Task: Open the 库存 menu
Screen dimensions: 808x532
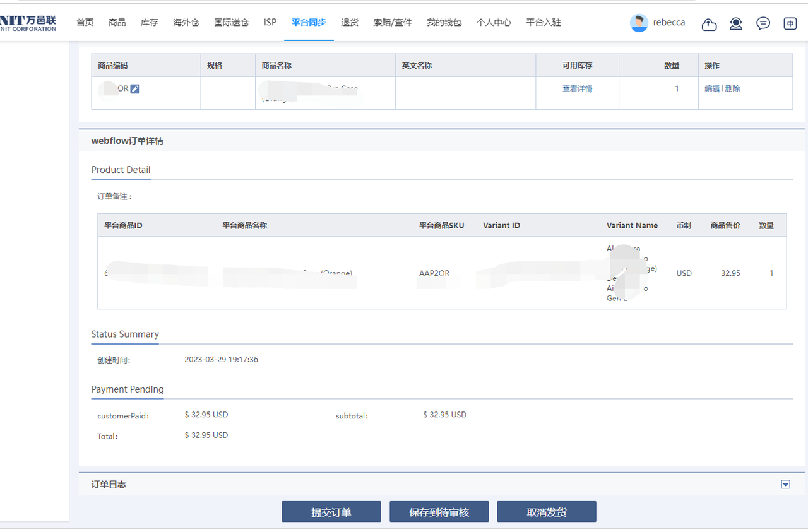Action: click(150, 22)
